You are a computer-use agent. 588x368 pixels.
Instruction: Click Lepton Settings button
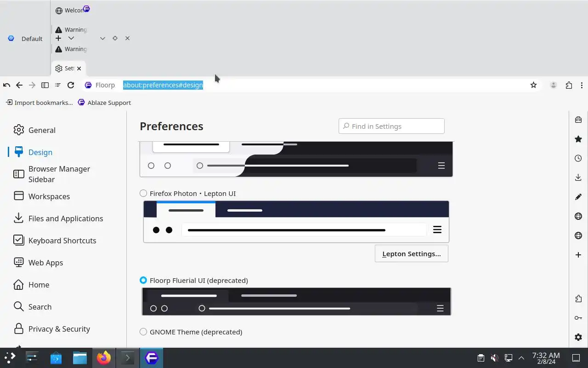pyautogui.click(x=411, y=253)
